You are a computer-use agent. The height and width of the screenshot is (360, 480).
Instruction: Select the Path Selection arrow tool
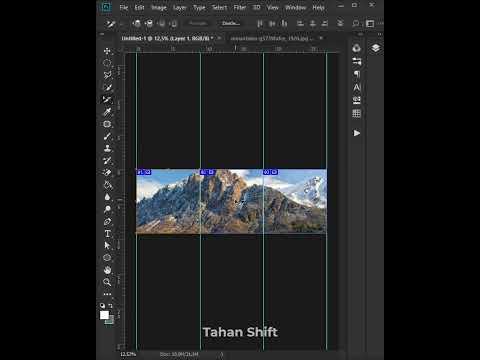tap(107, 246)
